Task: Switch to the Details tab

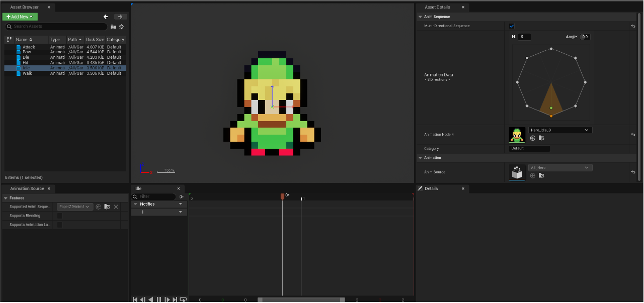Action: [431, 188]
